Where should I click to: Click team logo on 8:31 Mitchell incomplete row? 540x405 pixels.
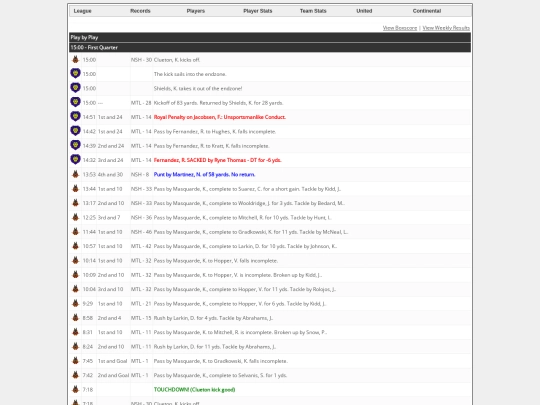click(75, 332)
